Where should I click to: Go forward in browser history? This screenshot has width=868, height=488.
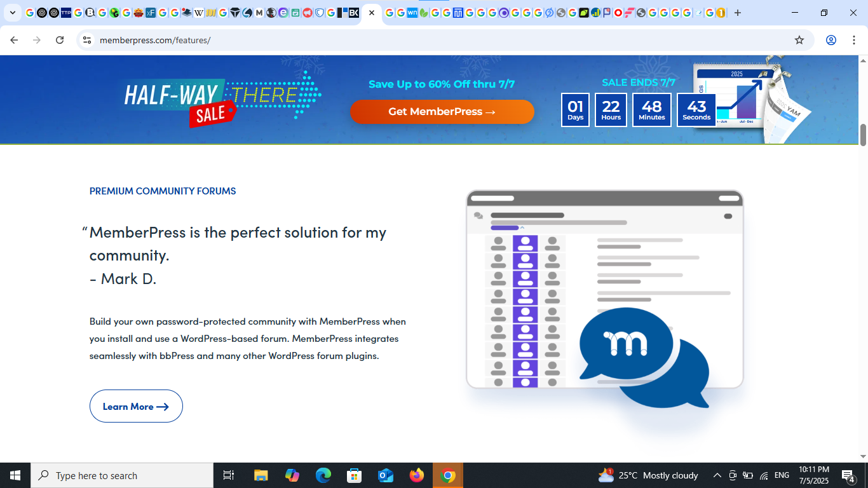(37, 40)
